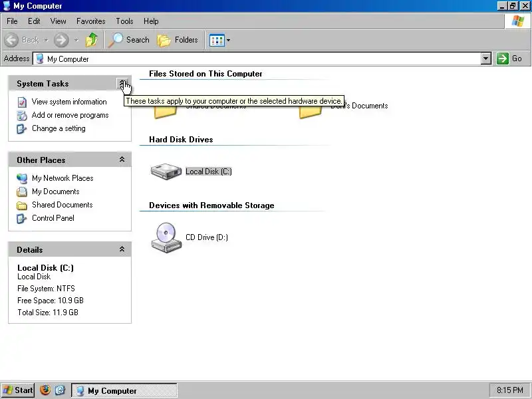
Task: Open Back history dropdown arrow
Action: (x=46, y=40)
